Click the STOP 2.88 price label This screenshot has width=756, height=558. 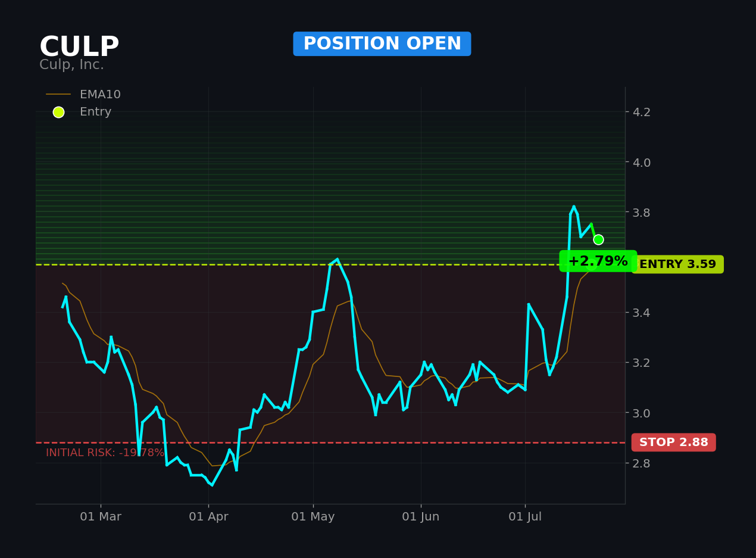click(x=674, y=442)
